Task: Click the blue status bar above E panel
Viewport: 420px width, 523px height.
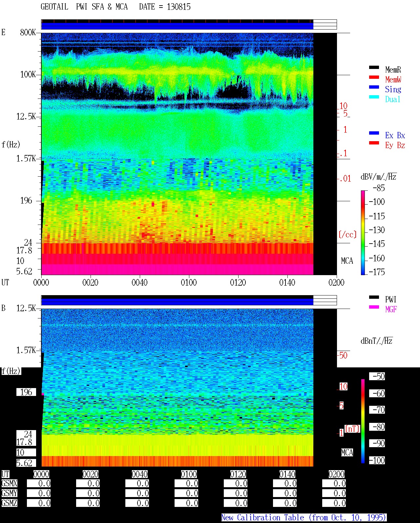Action: tap(177, 26)
